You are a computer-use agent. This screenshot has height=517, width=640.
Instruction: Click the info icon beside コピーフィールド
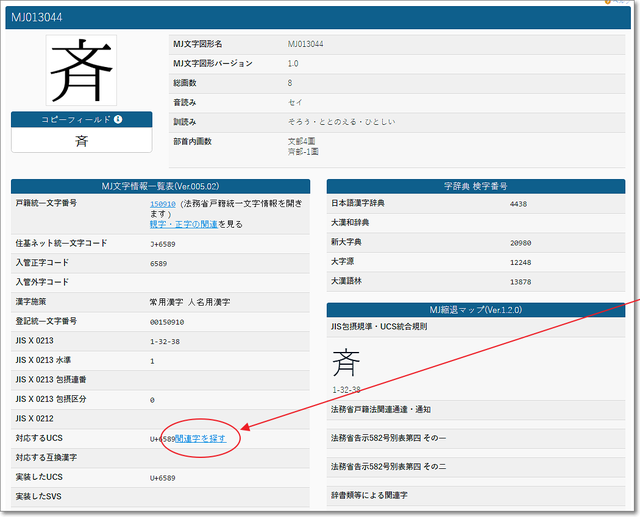pyautogui.click(x=118, y=120)
